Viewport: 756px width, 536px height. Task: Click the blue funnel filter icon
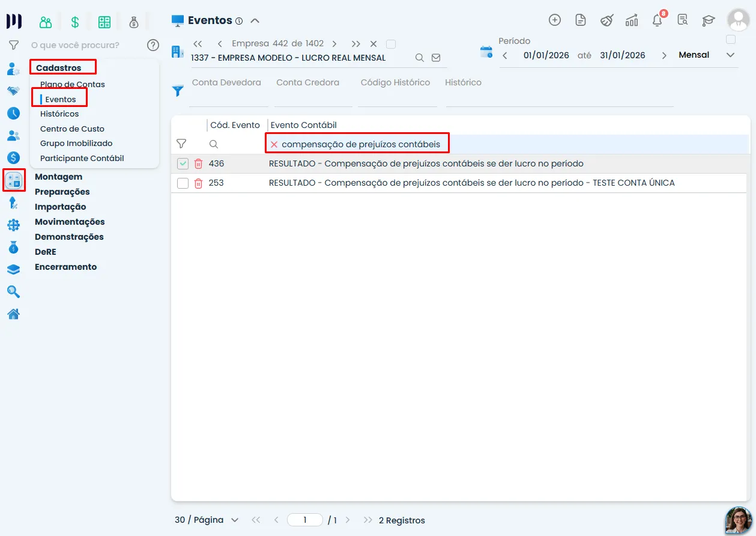click(x=178, y=91)
